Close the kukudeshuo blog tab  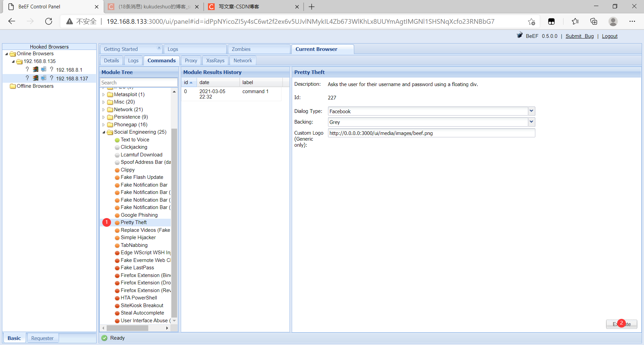[x=197, y=7]
